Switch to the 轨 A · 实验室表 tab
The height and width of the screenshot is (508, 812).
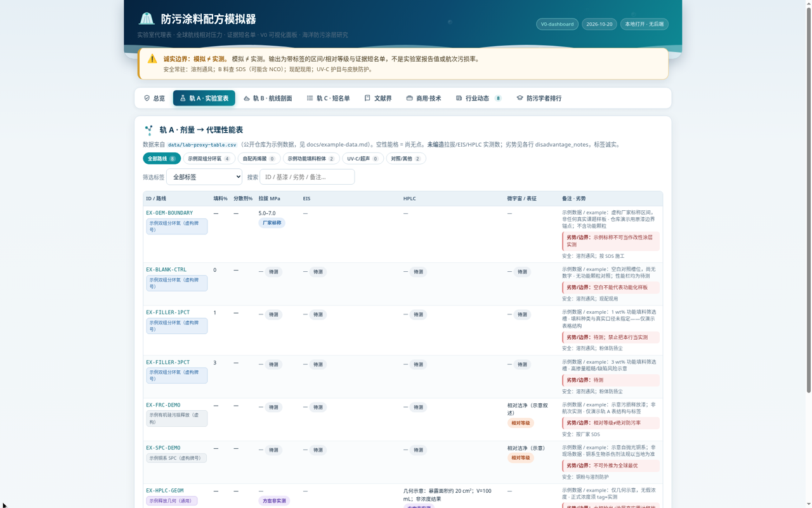pyautogui.click(x=204, y=98)
